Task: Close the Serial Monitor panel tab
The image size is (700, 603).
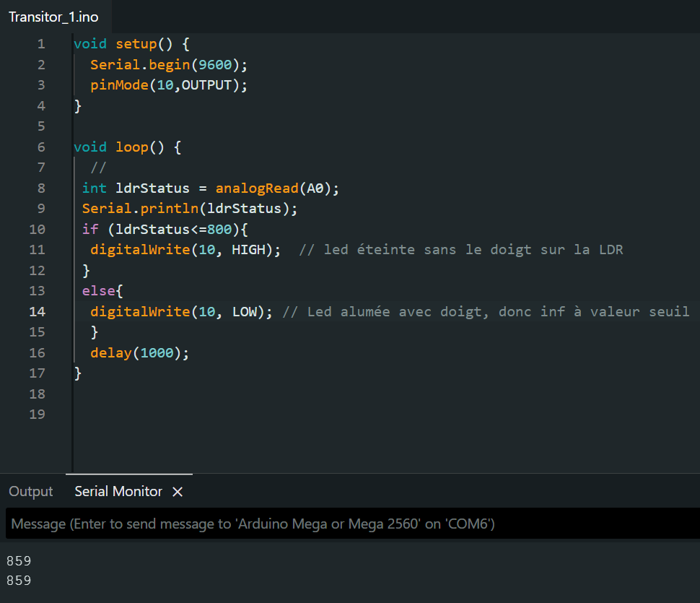Action: pos(178,492)
